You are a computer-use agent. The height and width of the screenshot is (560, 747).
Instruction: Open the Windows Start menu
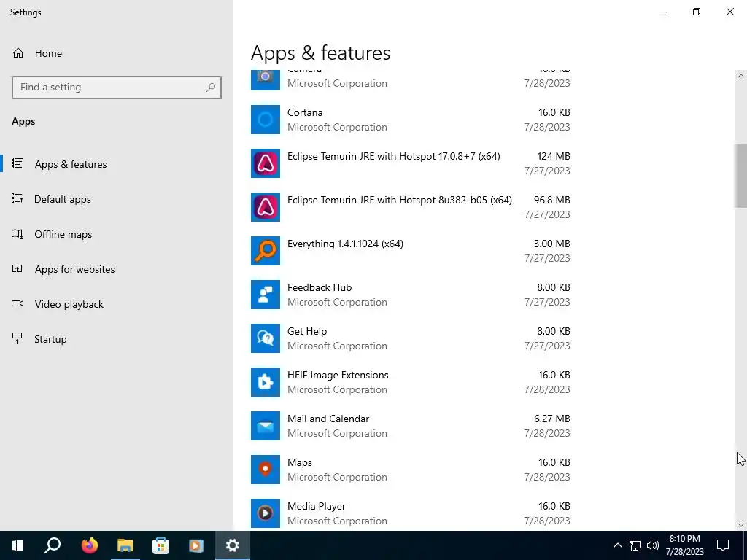(x=18, y=545)
